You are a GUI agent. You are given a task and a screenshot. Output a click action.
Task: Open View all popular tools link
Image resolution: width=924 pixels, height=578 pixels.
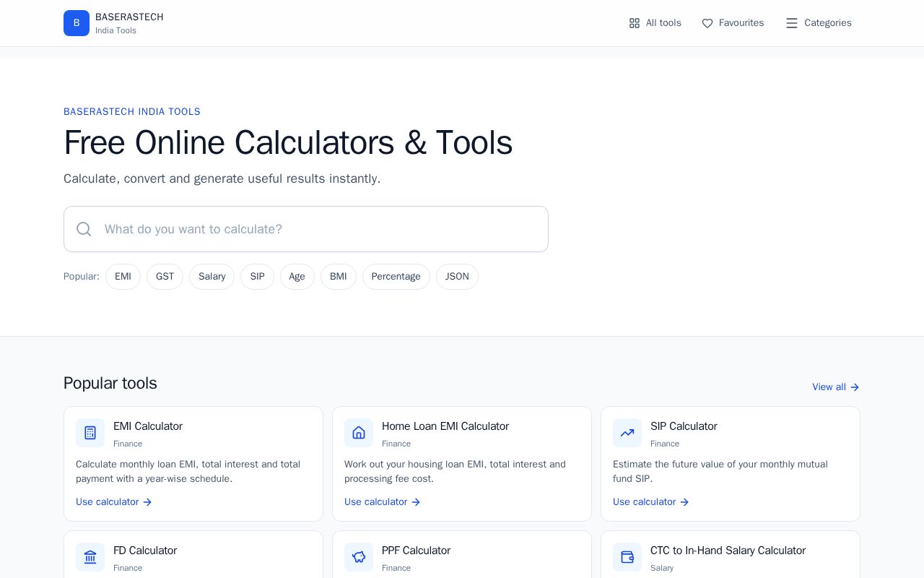[836, 387]
